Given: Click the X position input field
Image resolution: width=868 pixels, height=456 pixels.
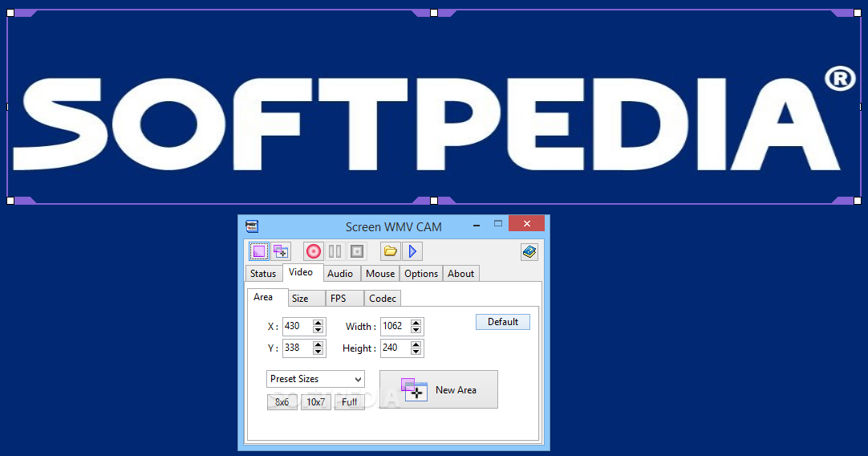Looking at the screenshot, I should tap(298, 327).
